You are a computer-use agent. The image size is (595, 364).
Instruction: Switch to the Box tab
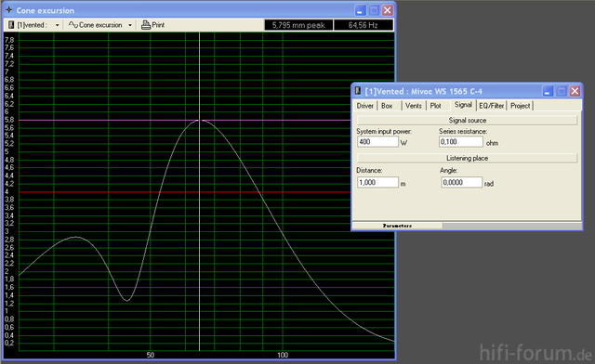387,106
